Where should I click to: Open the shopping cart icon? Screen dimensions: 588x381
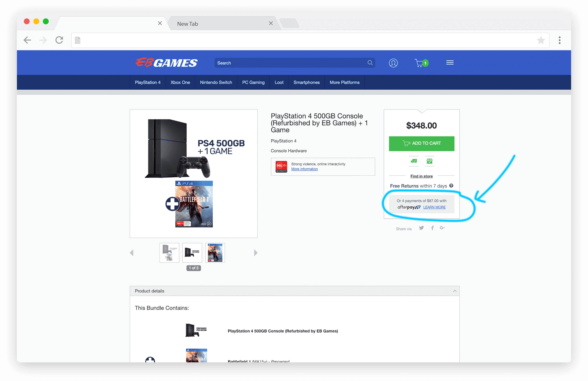(x=421, y=63)
